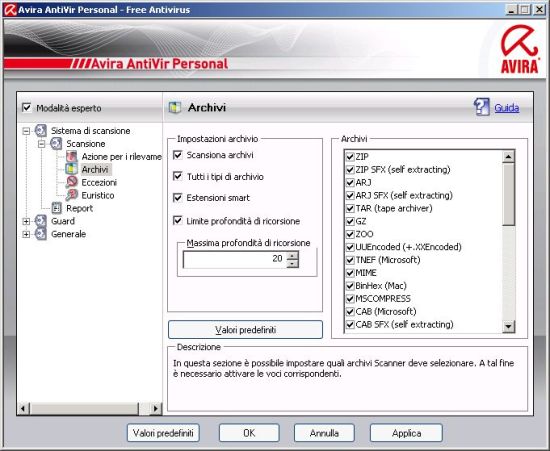Increase Massima profondità di ricorsione value
550x451 pixels.
[292, 256]
